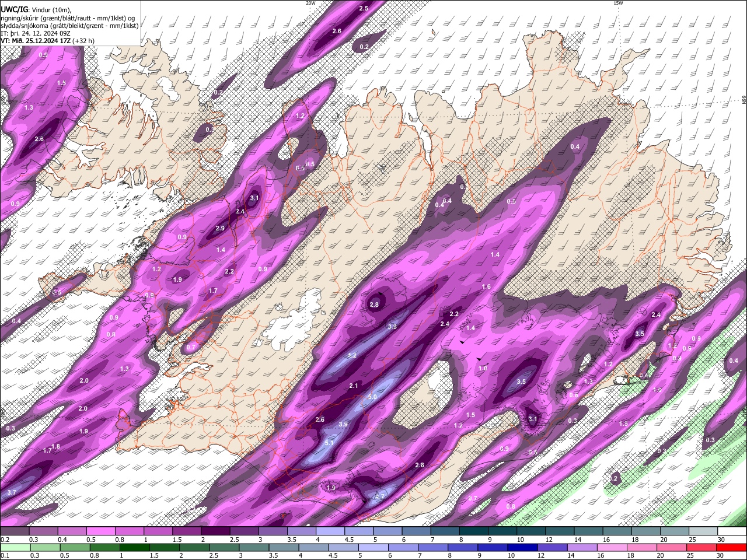
Task: Click the 5.1 precipitation value
Action: tap(329, 443)
